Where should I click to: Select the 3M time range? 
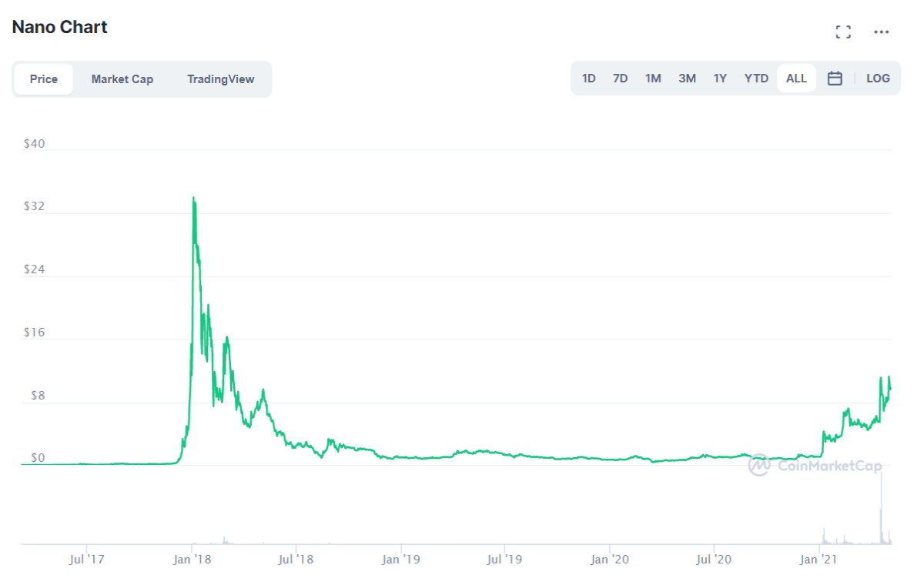[687, 79]
